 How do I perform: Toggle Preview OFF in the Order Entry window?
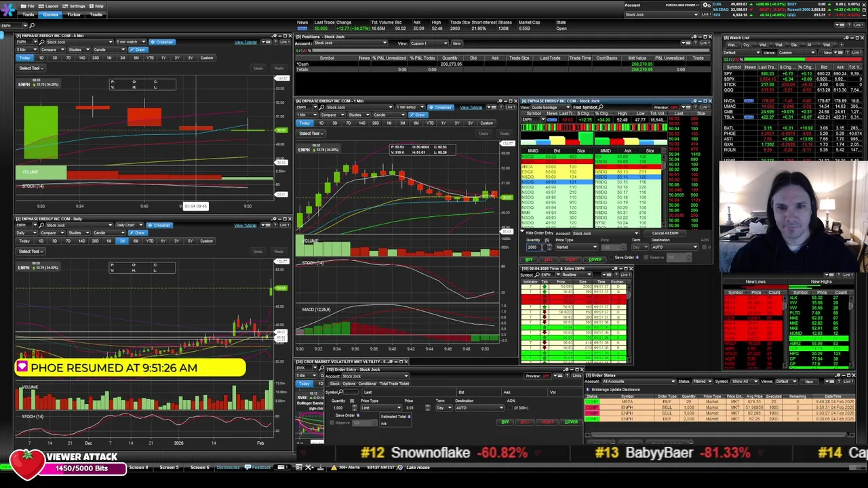[x=536, y=375]
